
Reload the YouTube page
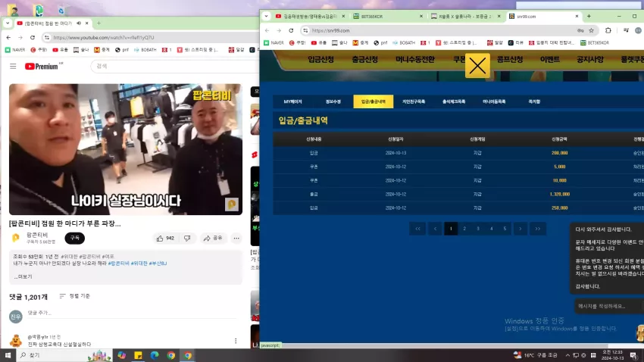[x=33, y=37]
